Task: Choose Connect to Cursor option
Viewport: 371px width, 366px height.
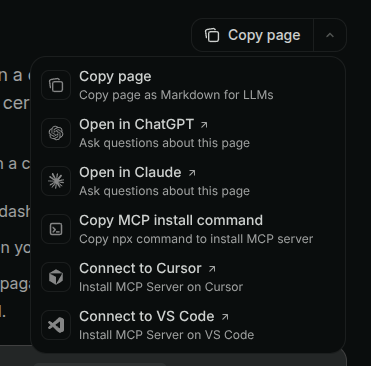Action: [x=188, y=277]
